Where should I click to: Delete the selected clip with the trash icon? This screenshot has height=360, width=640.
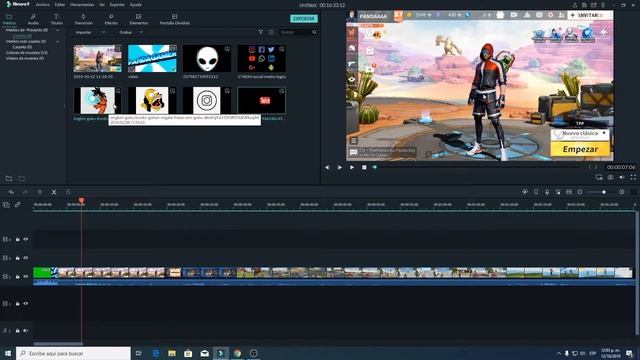pos(40,192)
